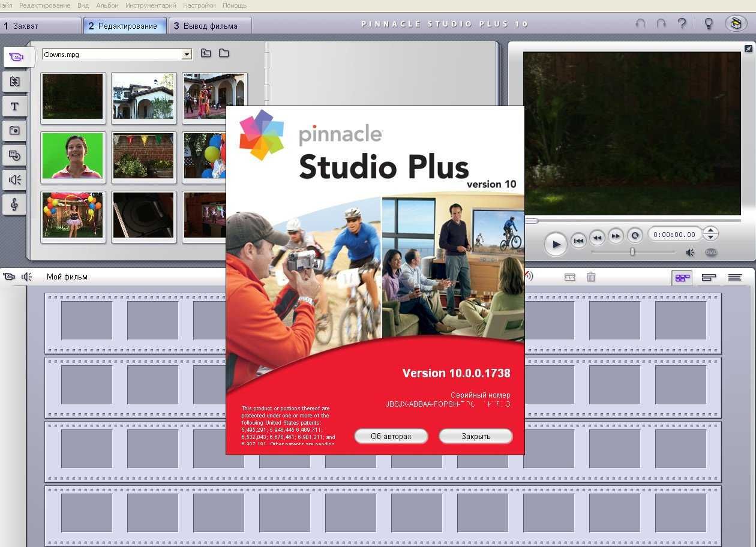Click the light bulb tips icon
Viewport: 756px width, 547px height.
click(709, 24)
